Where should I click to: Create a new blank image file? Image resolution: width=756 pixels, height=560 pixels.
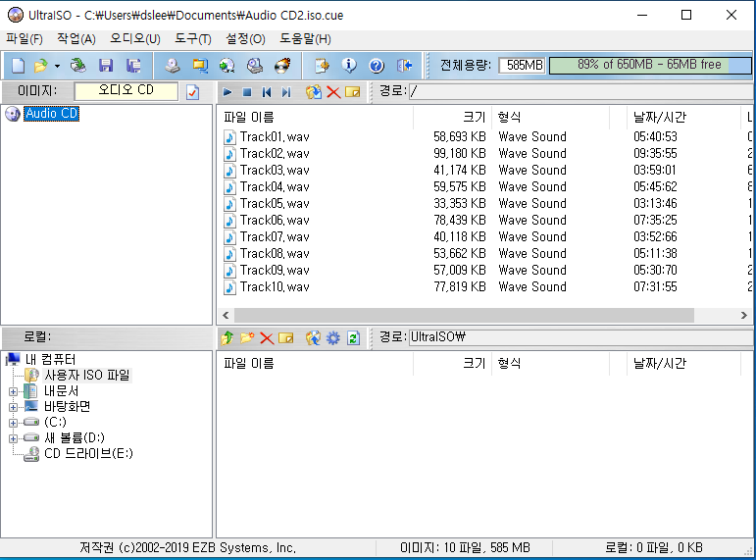[19, 66]
